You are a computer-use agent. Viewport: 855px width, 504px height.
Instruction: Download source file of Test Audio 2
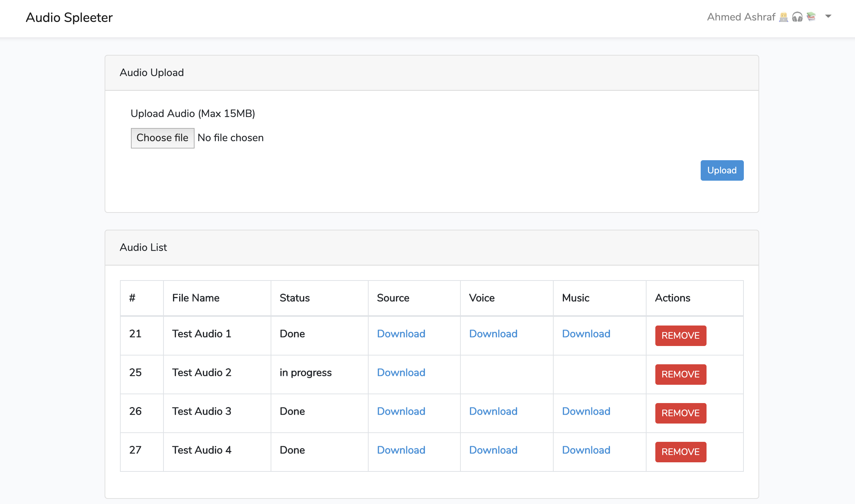[401, 372]
